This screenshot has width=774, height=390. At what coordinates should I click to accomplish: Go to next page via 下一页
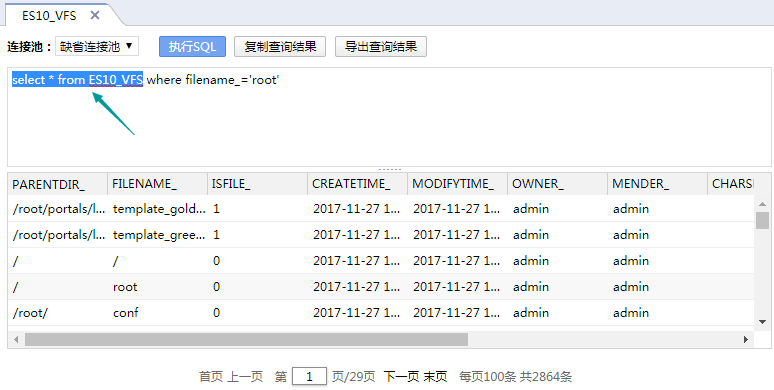coord(401,377)
